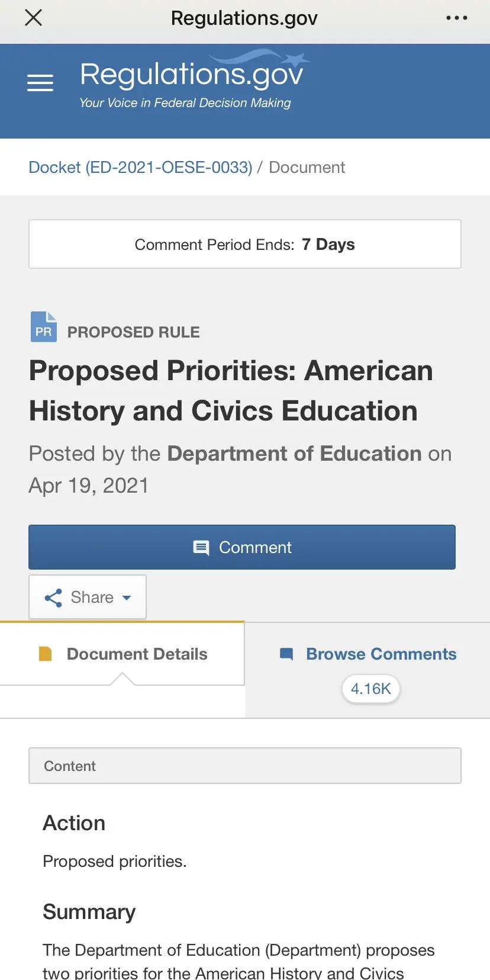Click the comment speech bubble icon
Viewport: 490px width, 980px height.
pyautogui.click(x=201, y=548)
